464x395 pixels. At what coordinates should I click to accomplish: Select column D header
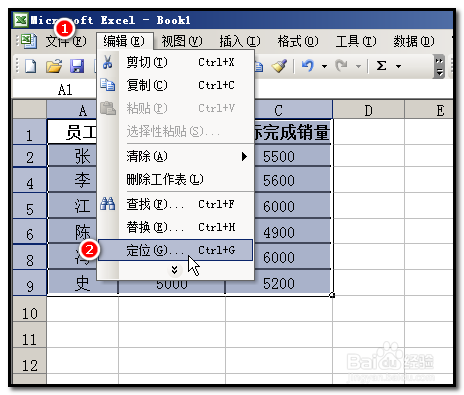tap(368, 110)
